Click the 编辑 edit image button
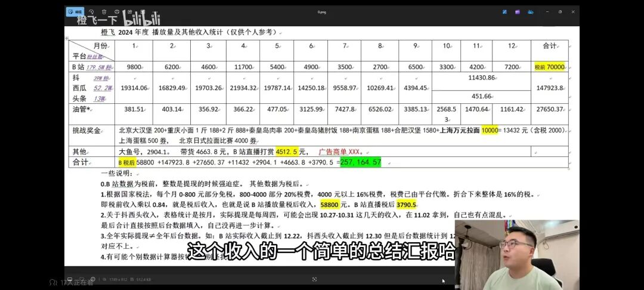The image size is (644, 290). [x=75, y=11]
